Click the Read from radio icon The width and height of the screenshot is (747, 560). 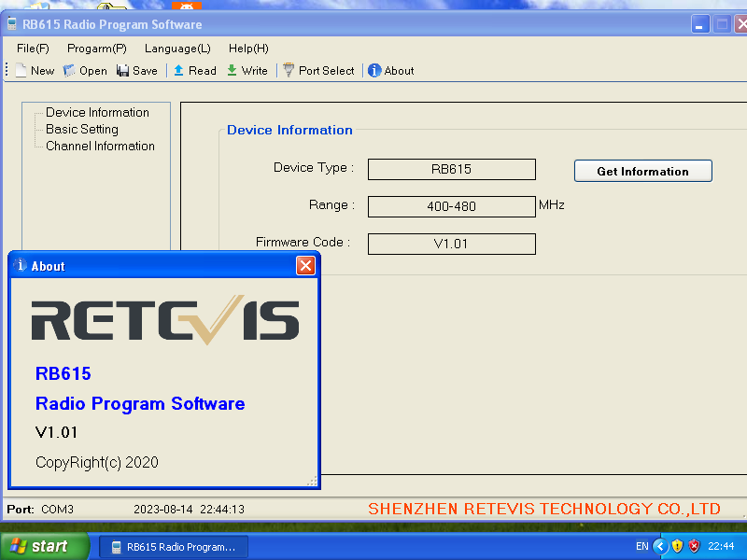coord(178,71)
